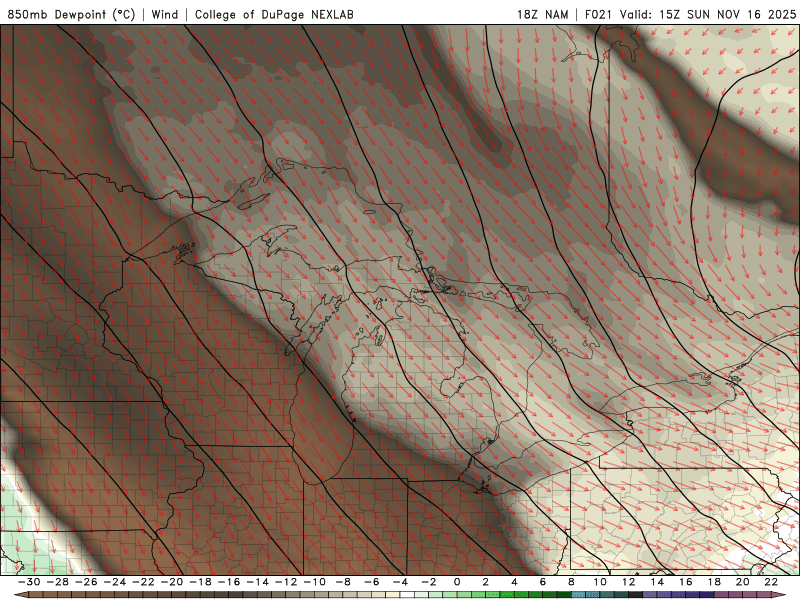Click the 20 value on color scale
Image resolution: width=800 pixels, height=600 pixels.
point(743,582)
